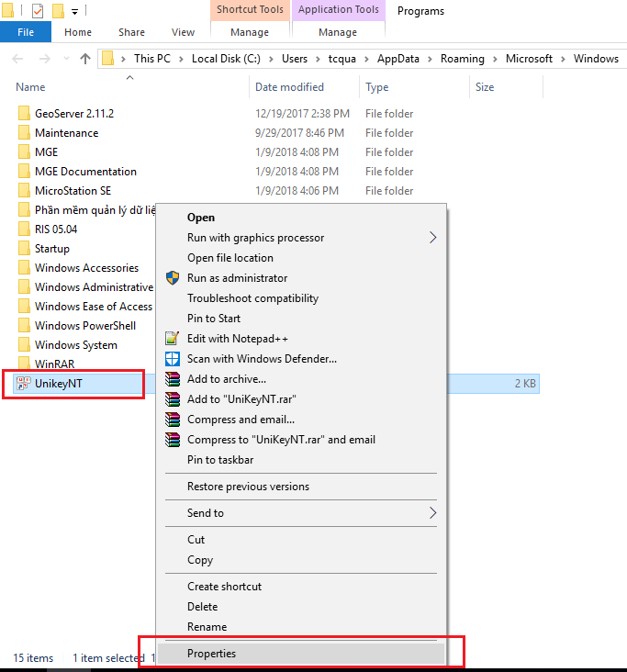Choose Open file location
The height and width of the screenshot is (672, 627).
[x=302, y=258]
